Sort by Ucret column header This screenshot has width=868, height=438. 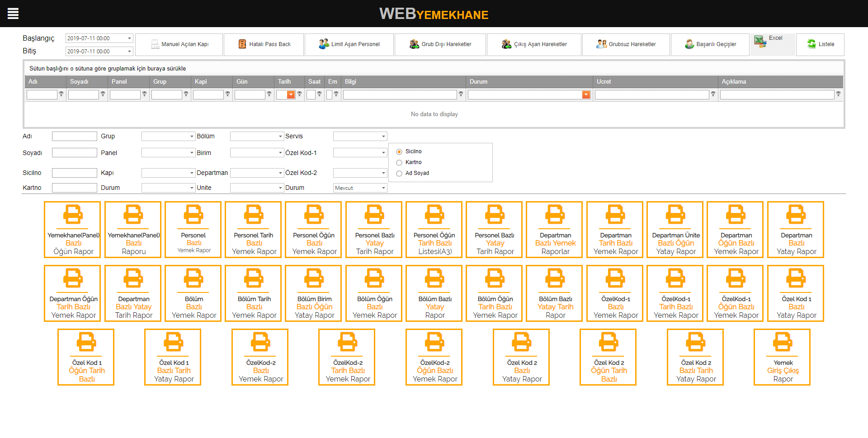point(655,82)
